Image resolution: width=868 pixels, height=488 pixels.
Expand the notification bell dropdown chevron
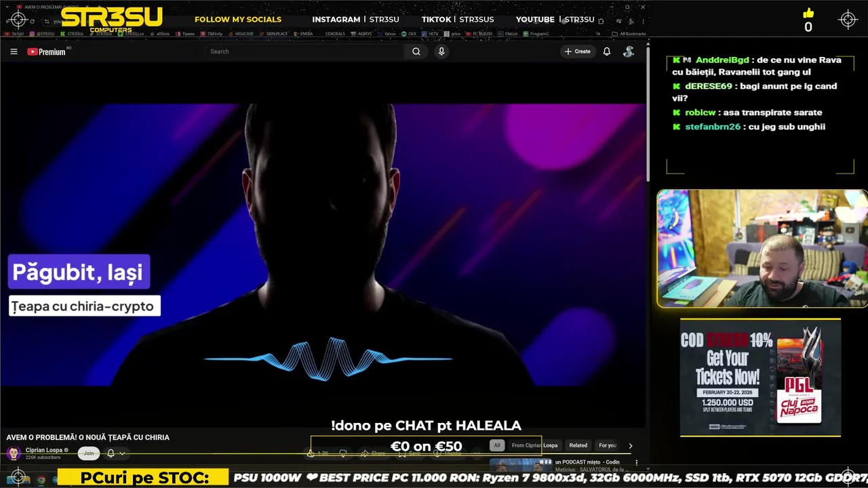[122, 453]
